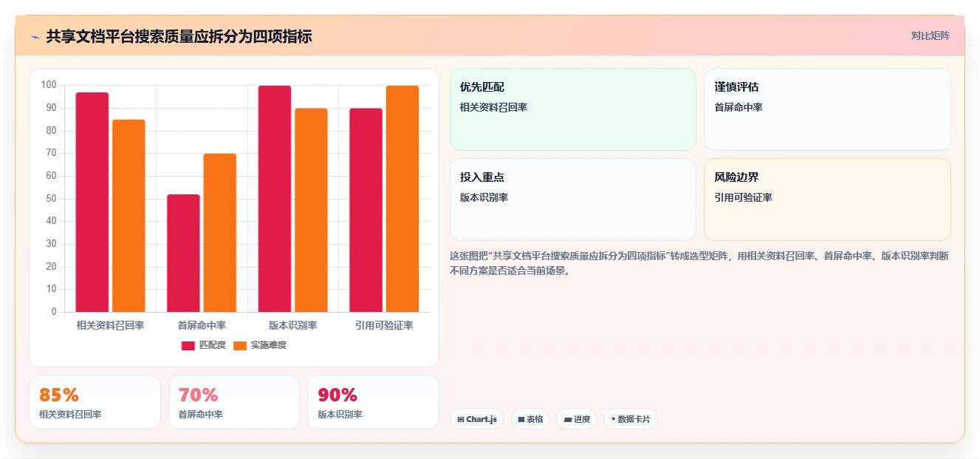Click the 版本识别率 x-axis label
Viewport: 980px width, 459px height.
pyautogui.click(x=293, y=325)
